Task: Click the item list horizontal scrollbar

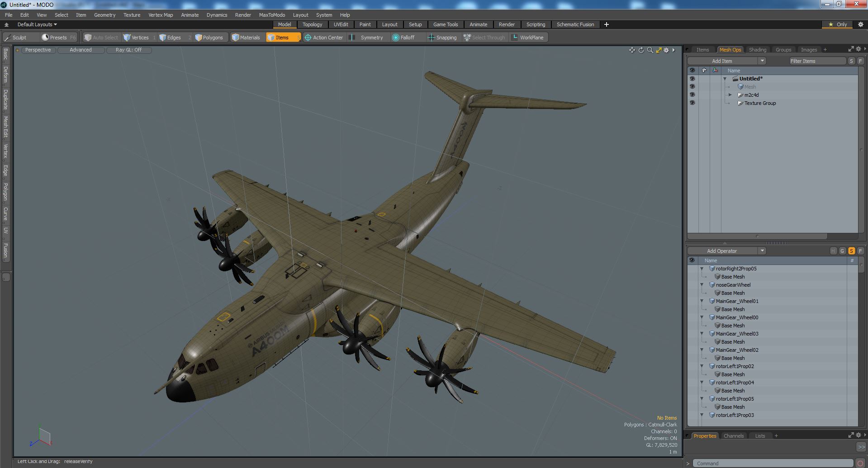Action: 758,236
